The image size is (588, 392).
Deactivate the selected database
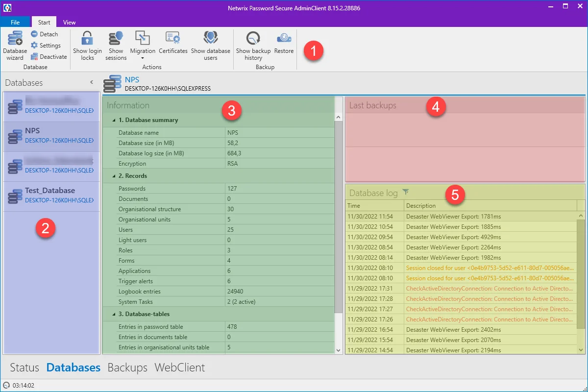(x=49, y=57)
